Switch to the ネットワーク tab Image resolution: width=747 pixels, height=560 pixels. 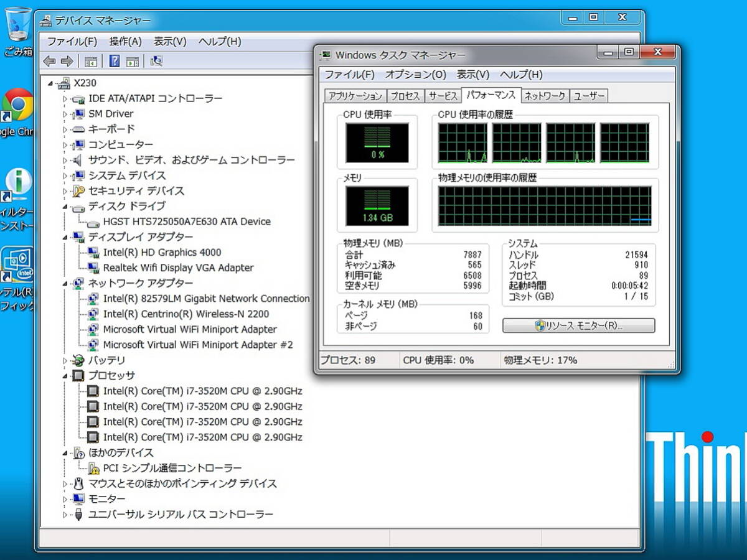pos(545,96)
